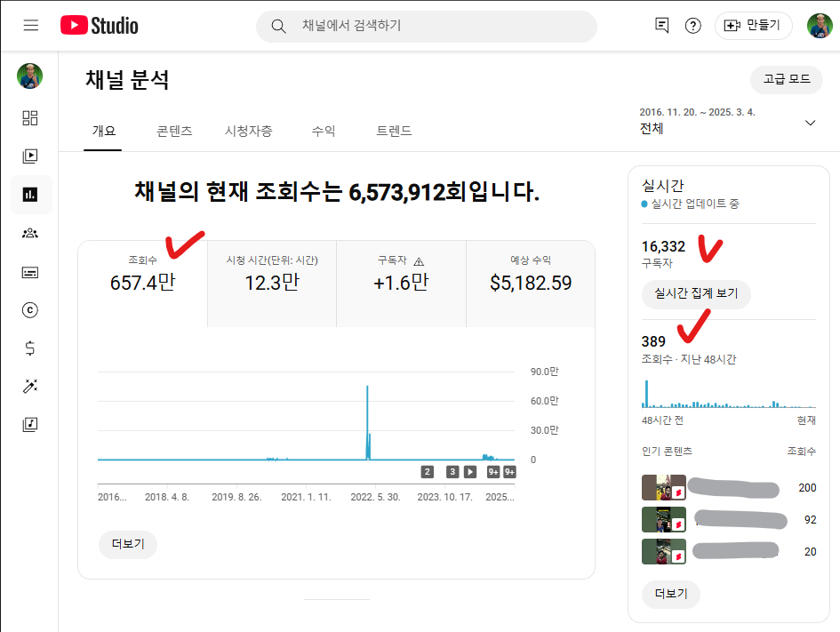This screenshot has width=840, height=632.
Task: Select the 예상 수익 $5,182.59 card
Action: point(531,284)
